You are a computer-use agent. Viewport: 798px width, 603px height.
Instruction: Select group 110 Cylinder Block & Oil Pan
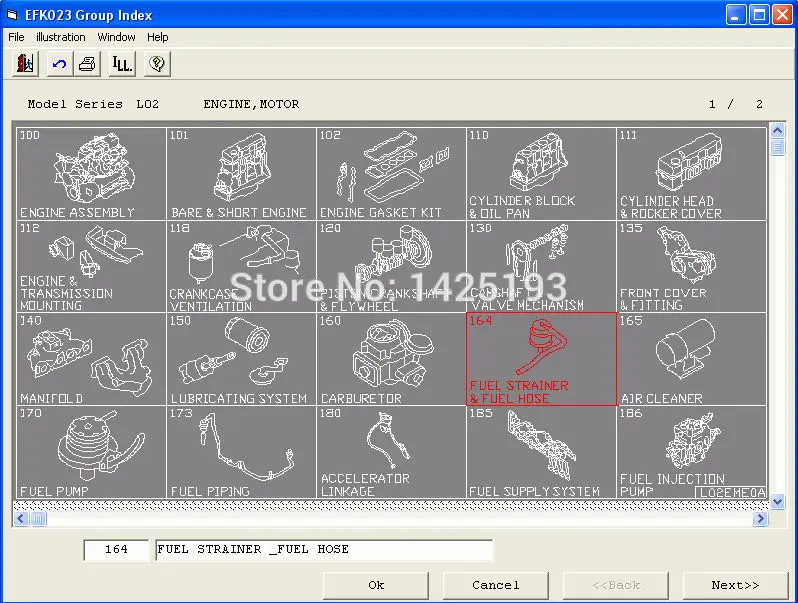tap(542, 174)
